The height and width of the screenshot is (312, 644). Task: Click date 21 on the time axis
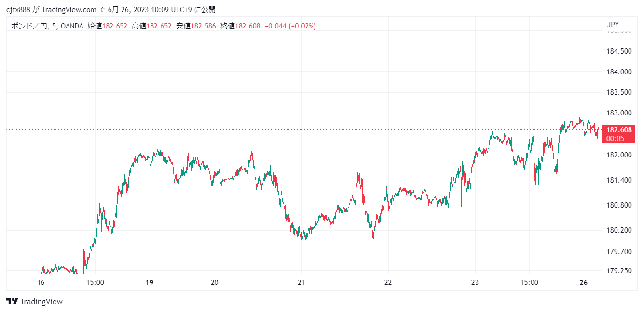[301, 282]
